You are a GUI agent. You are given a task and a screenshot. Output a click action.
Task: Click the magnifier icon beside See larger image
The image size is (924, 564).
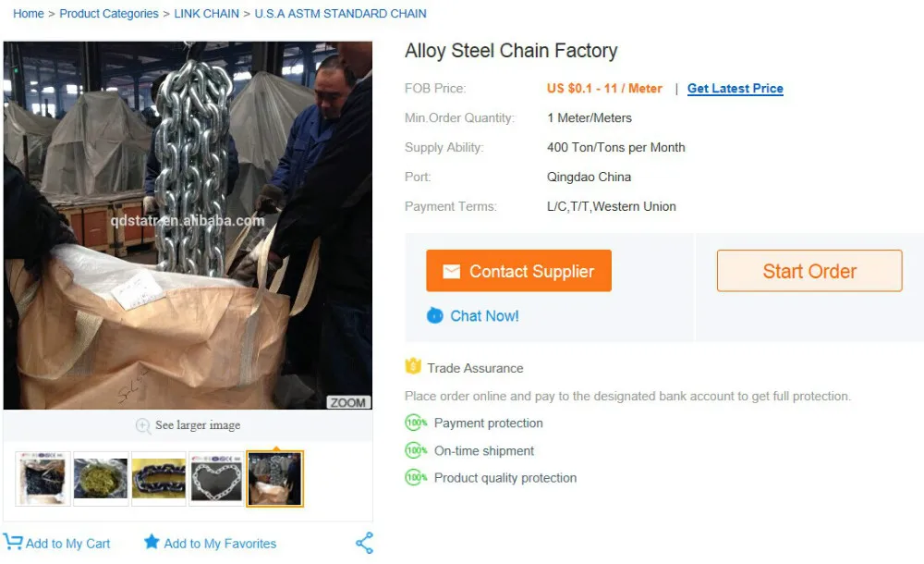coord(143,425)
